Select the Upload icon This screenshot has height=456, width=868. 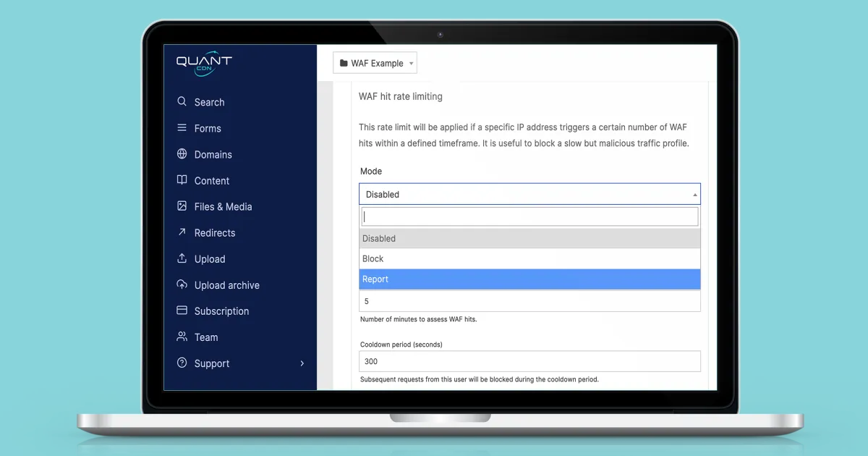click(182, 258)
